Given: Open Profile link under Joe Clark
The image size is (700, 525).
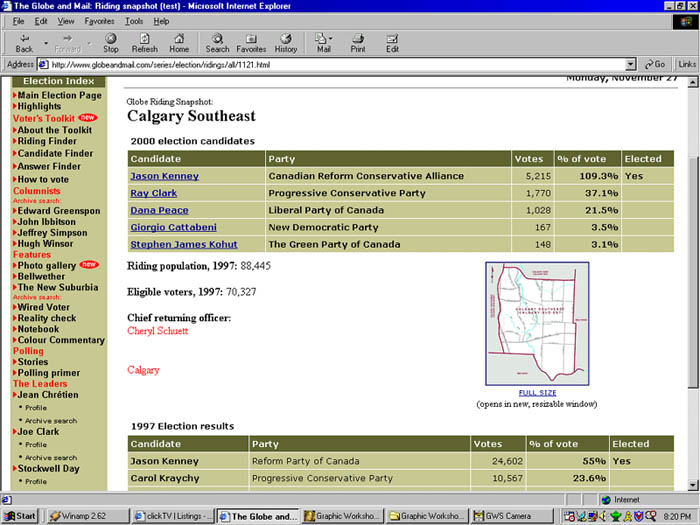Looking at the screenshot, I should 36,445.
